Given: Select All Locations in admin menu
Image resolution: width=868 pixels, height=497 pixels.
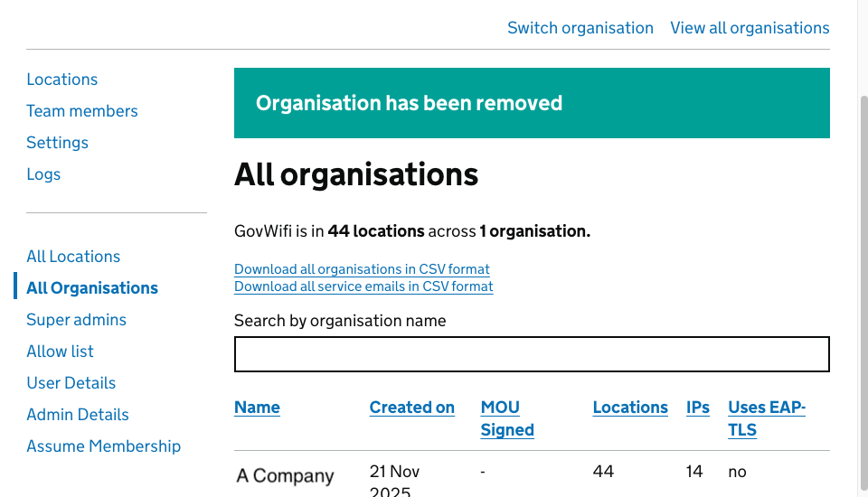Looking at the screenshot, I should click(x=72, y=257).
